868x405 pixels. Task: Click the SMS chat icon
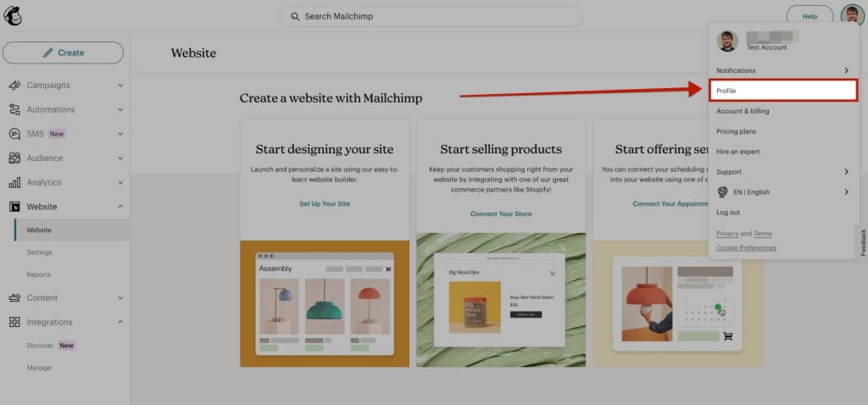[15, 134]
